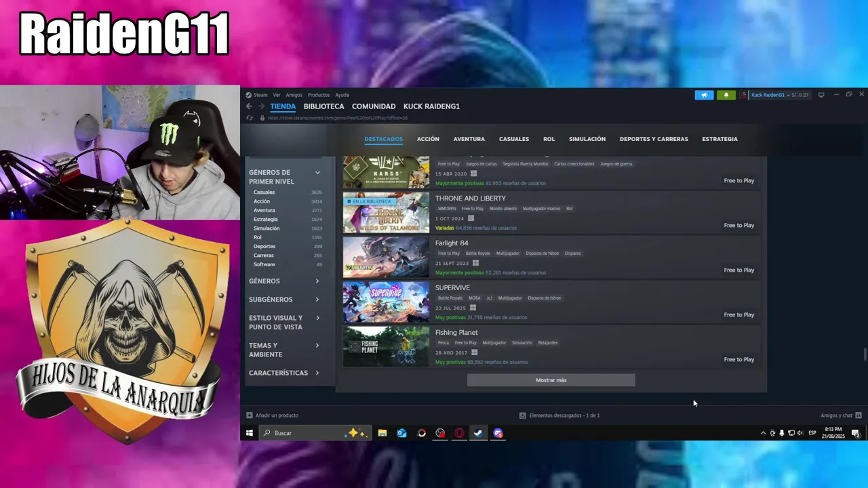Click the Battle Royale tag under SUPERVIVE
868x488 pixels.
pyautogui.click(x=450, y=298)
